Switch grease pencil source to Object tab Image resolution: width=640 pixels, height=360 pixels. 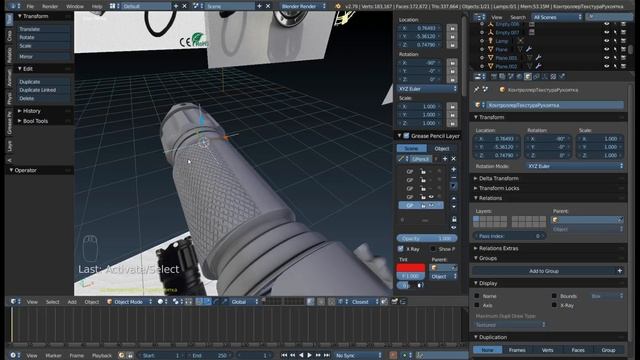point(442,148)
